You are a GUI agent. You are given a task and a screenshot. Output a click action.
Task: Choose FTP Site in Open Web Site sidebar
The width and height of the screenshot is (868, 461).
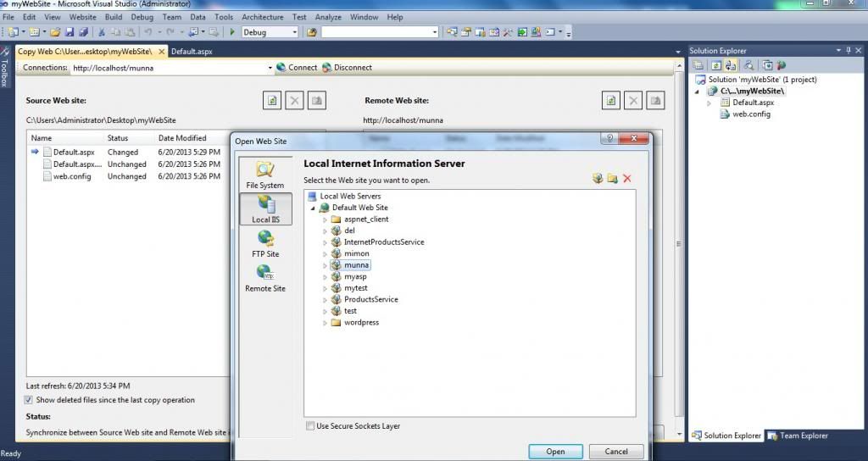click(x=265, y=243)
